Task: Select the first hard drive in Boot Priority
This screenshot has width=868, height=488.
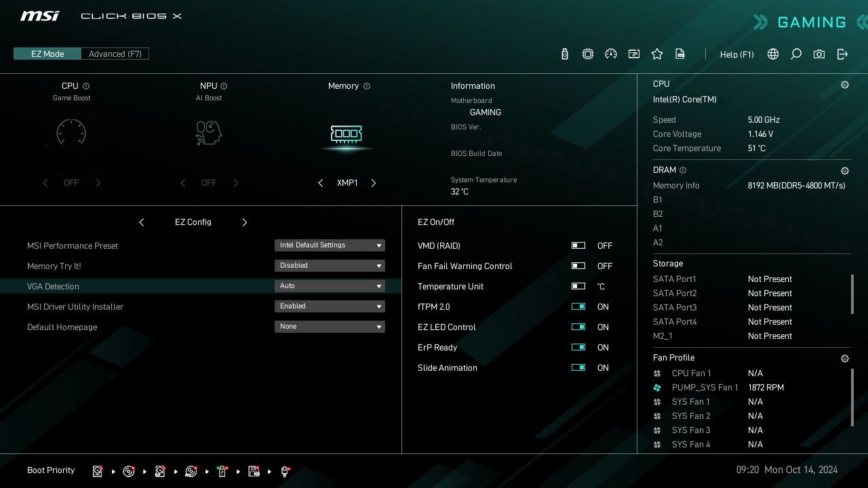Action: point(97,470)
